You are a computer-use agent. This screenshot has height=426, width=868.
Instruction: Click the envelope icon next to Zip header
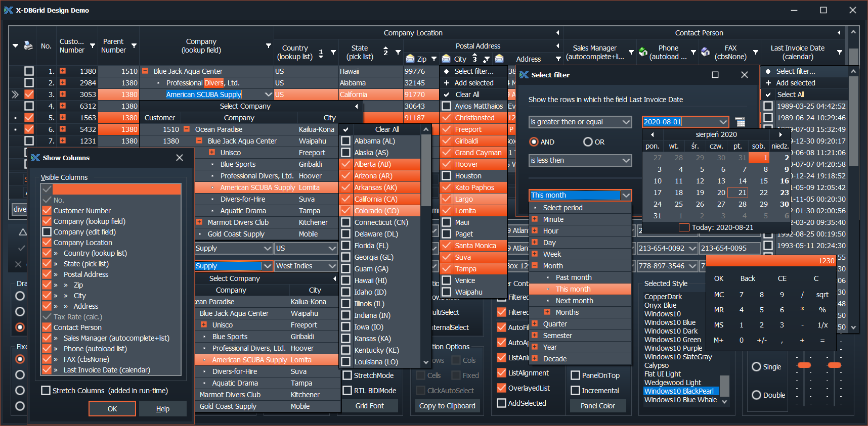410,59
